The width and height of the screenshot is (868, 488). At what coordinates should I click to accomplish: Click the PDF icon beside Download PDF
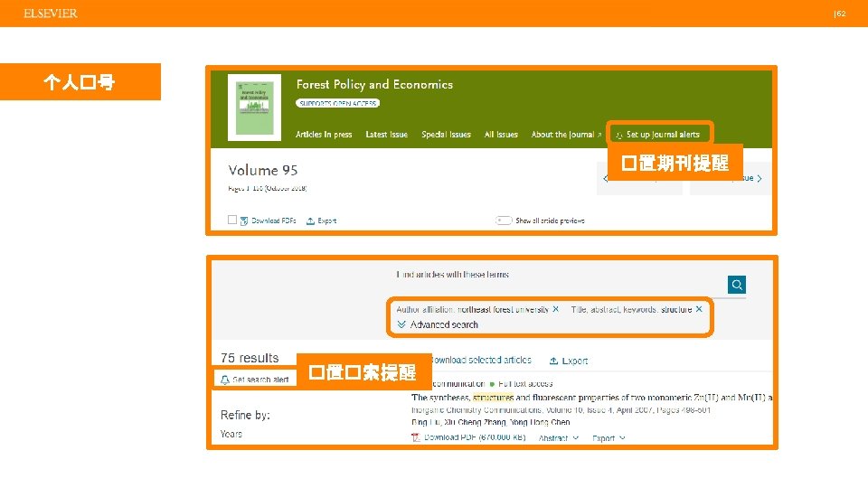tap(416, 437)
